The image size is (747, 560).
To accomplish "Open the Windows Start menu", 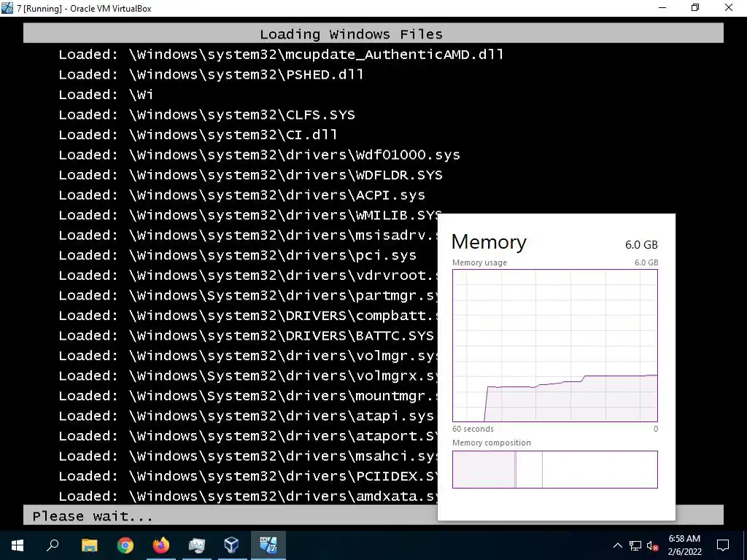I will click(x=18, y=545).
